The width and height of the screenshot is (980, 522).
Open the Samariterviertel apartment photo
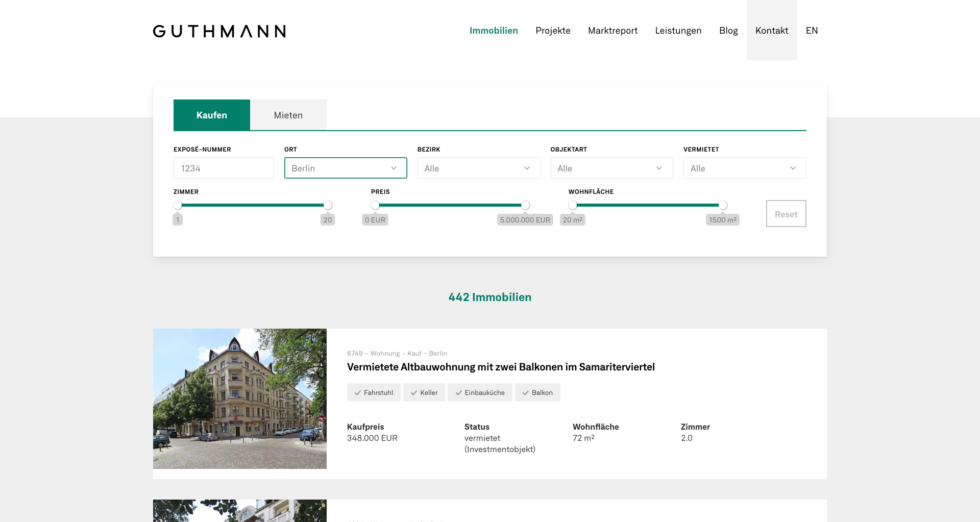pyautogui.click(x=240, y=399)
